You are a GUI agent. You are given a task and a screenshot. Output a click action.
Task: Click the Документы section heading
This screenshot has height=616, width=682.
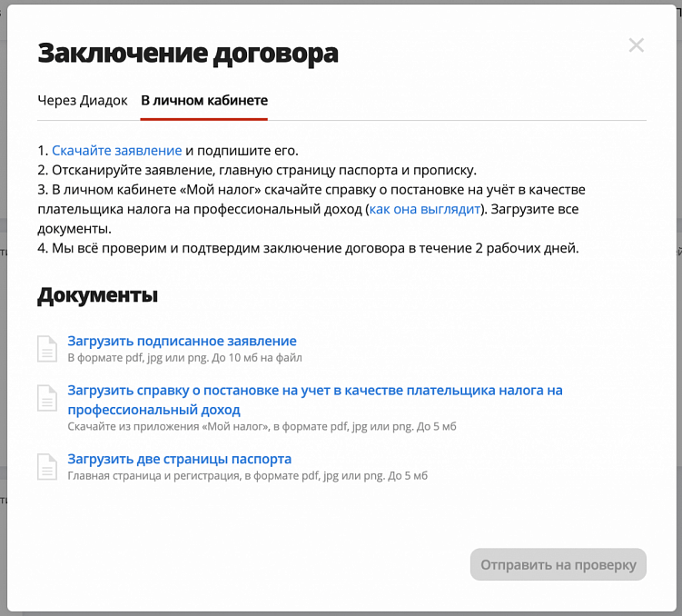tap(98, 295)
